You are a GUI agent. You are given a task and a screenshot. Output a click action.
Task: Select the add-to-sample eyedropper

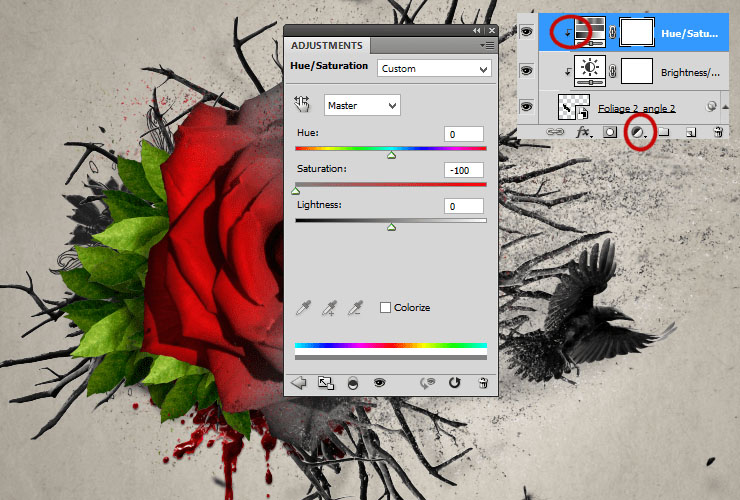coord(329,308)
